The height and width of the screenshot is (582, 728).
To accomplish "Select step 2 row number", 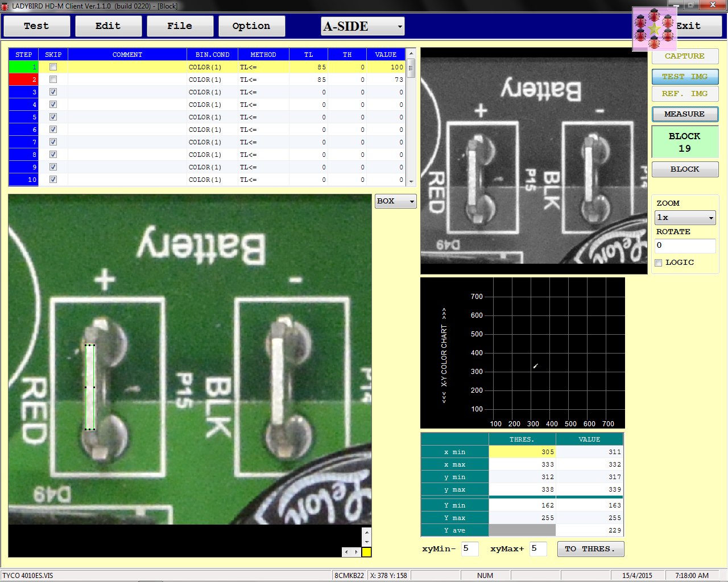I will click(23, 80).
